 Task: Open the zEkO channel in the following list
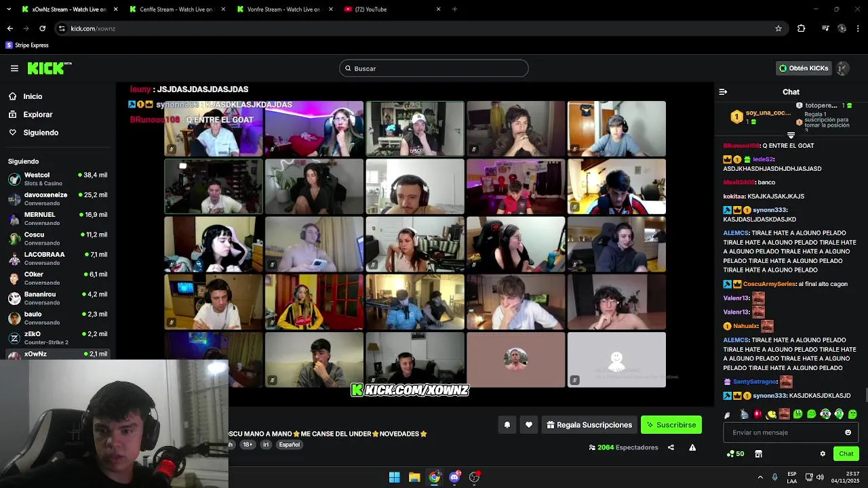[58, 338]
